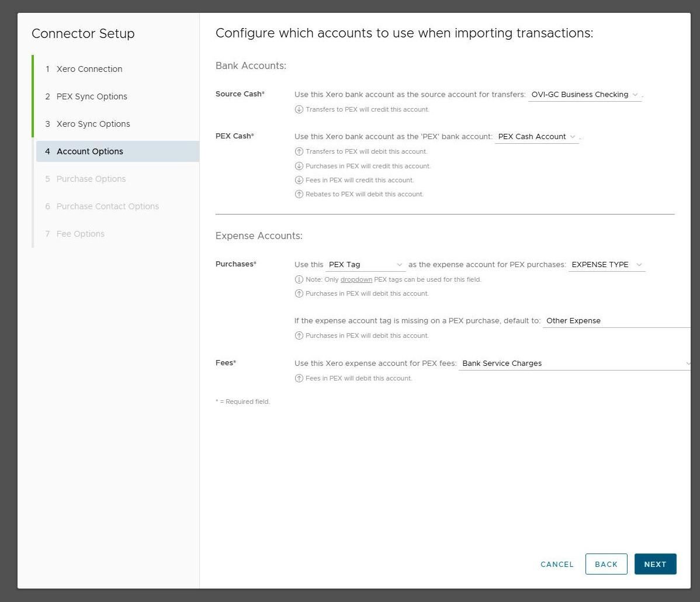Expand the EXPENSE TYPE dropdown
Screen dimensions: 700x602
(607, 265)
